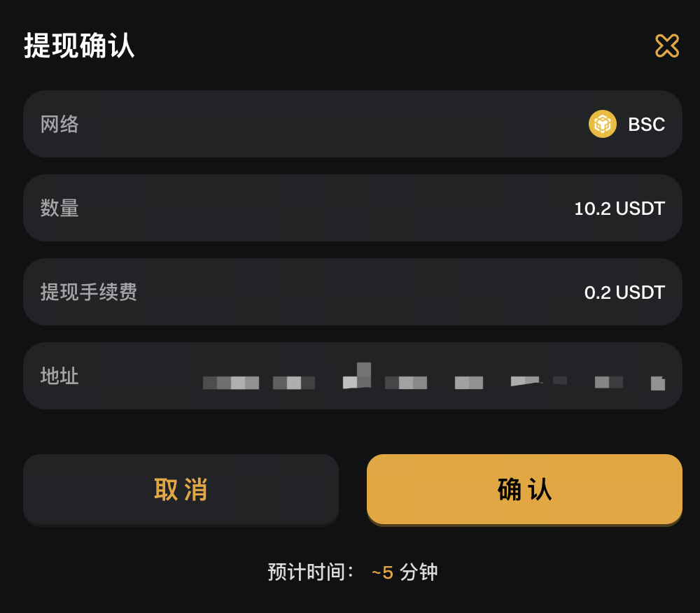
Task: Select the withdrawal fee row panel
Action: pyautogui.click(x=350, y=292)
